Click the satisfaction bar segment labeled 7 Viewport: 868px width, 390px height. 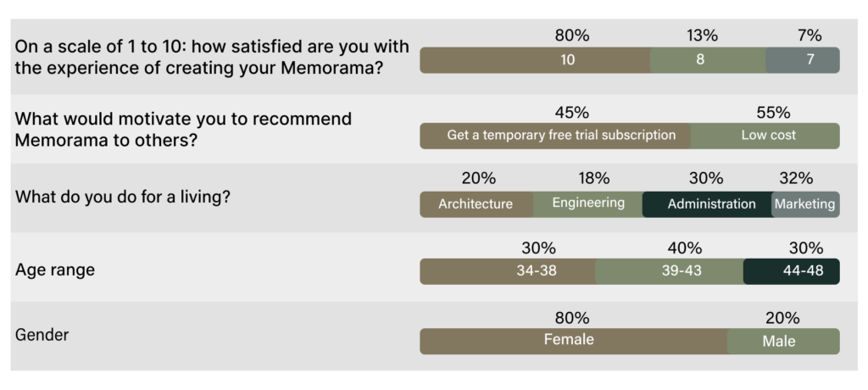tap(802, 60)
